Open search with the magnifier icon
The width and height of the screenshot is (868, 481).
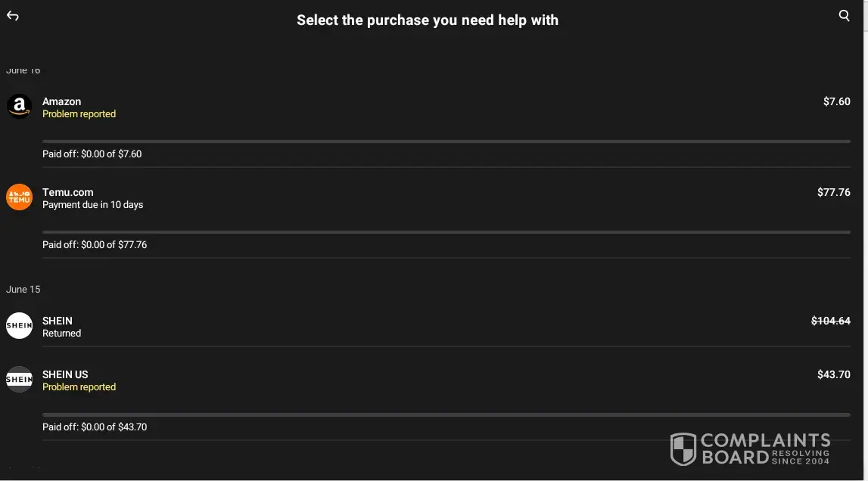coord(845,16)
